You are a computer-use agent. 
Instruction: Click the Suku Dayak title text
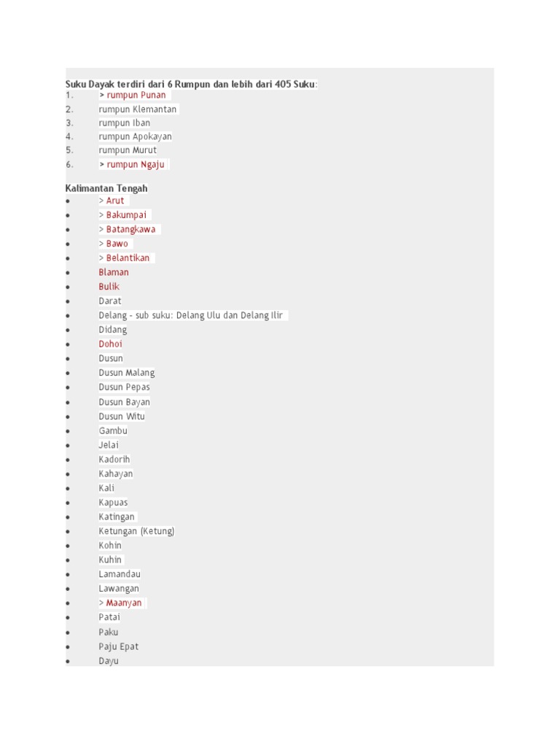(191, 85)
